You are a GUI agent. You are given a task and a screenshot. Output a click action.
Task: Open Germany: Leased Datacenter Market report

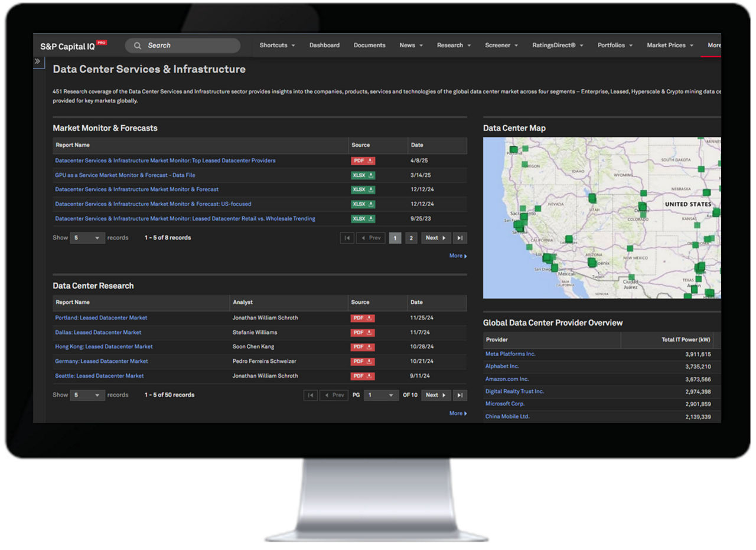102,361
